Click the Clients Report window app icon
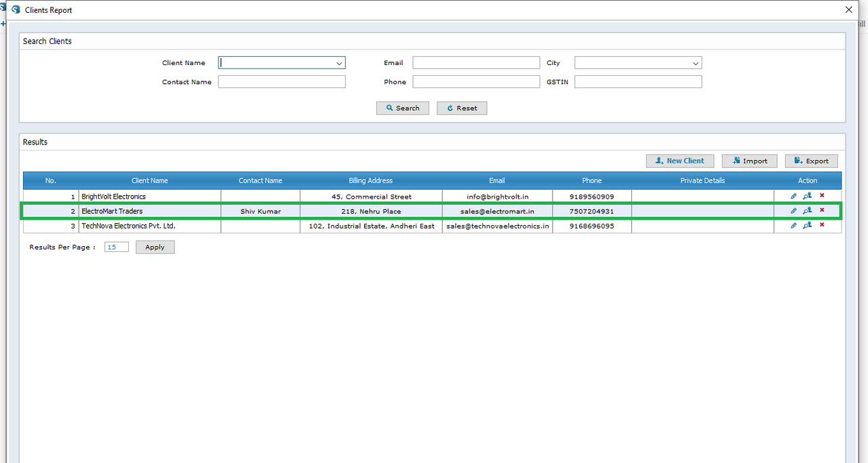 click(16, 10)
